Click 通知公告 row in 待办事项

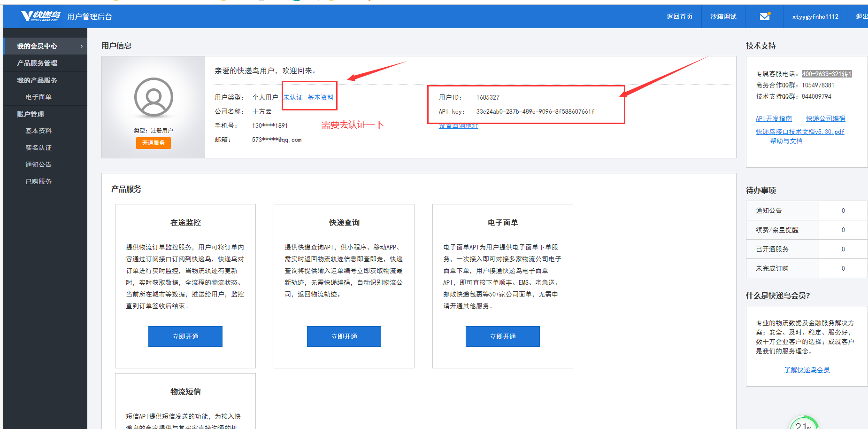point(807,211)
